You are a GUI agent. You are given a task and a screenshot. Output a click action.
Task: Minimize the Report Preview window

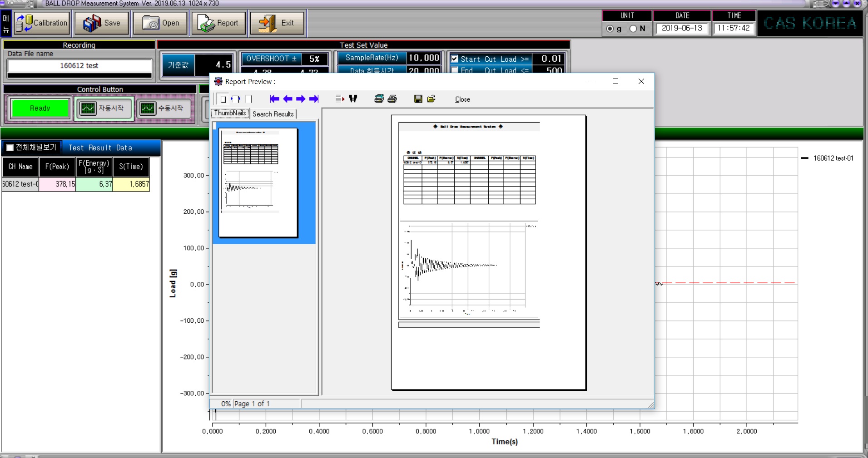point(590,81)
